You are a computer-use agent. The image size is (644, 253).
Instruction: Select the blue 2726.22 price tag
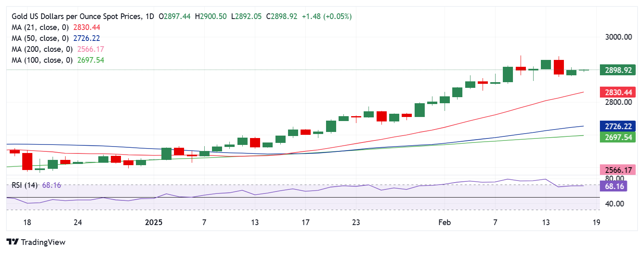click(x=618, y=127)
